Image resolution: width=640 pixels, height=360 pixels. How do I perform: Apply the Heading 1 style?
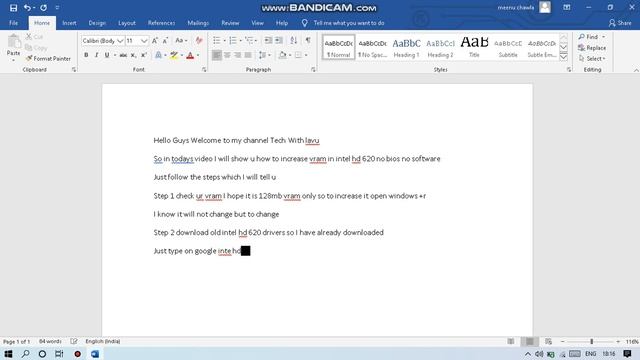pyautogui.click(x=406, y=47)
